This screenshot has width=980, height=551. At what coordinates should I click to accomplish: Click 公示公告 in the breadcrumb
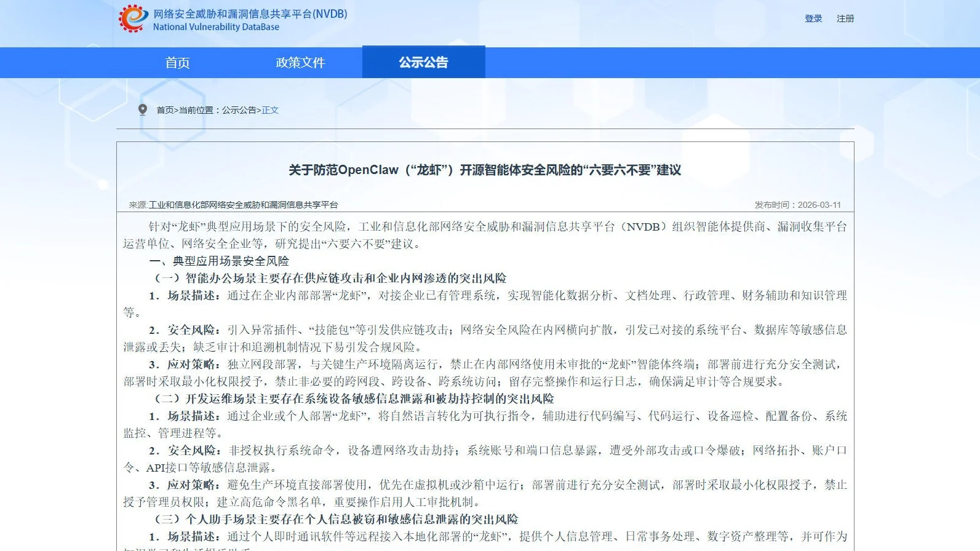pos(239,110)
